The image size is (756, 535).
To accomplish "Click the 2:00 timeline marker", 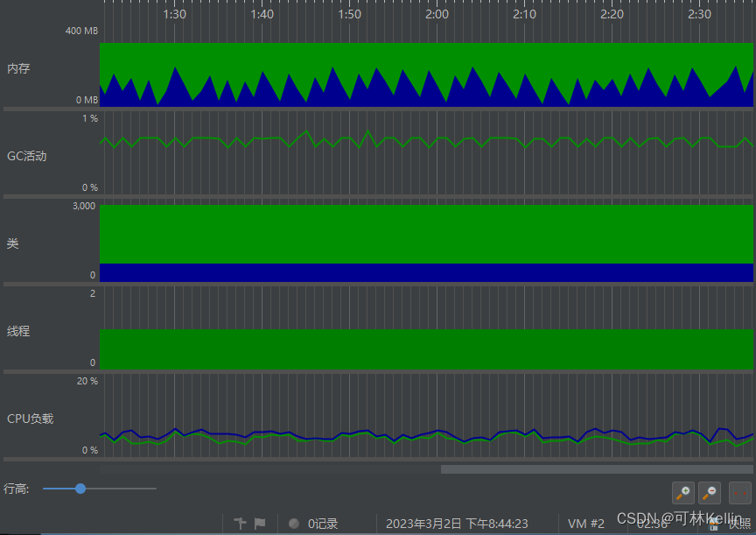I will click(437, 15).
